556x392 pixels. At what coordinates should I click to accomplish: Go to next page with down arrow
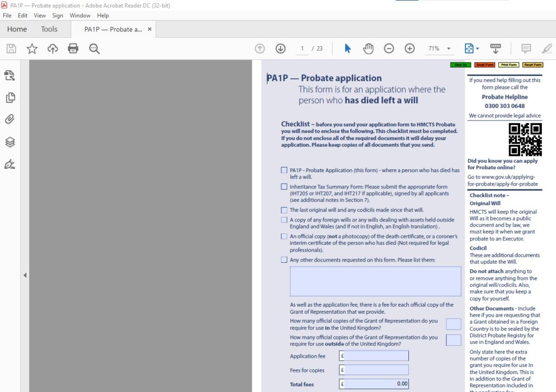(281, 48)
